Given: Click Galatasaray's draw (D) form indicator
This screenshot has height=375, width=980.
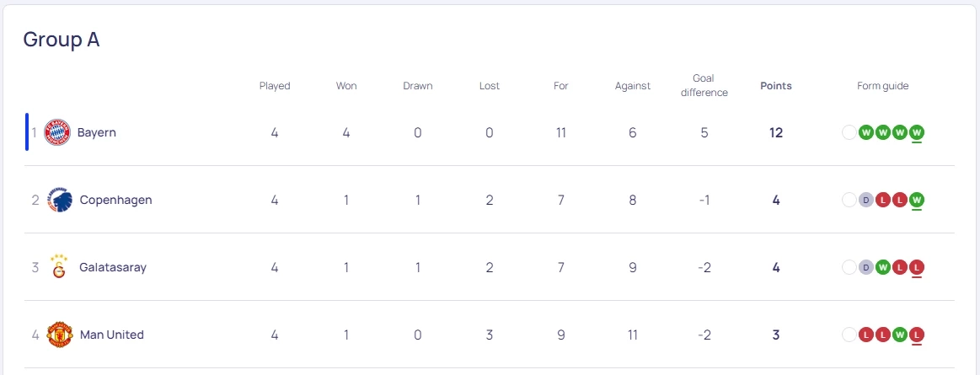Looking at the screenshot, I should point(865,267).
